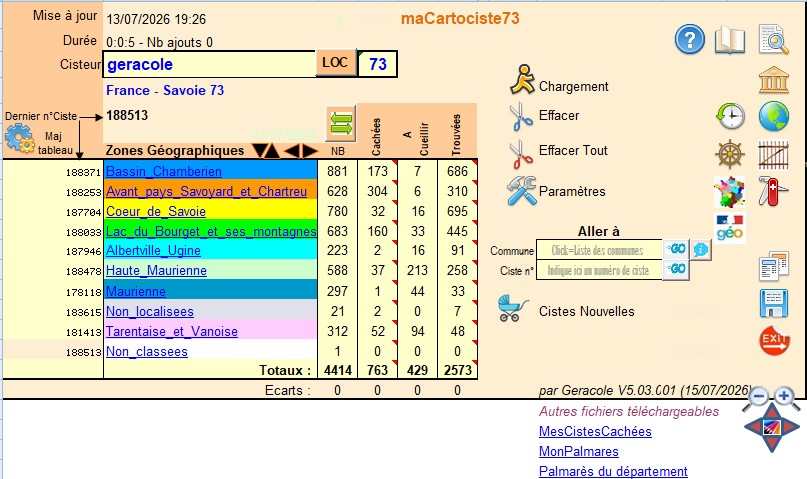Click the wooden fence gate icon
807x479 pixels.
pyautogui.click(x=774, y=154)
